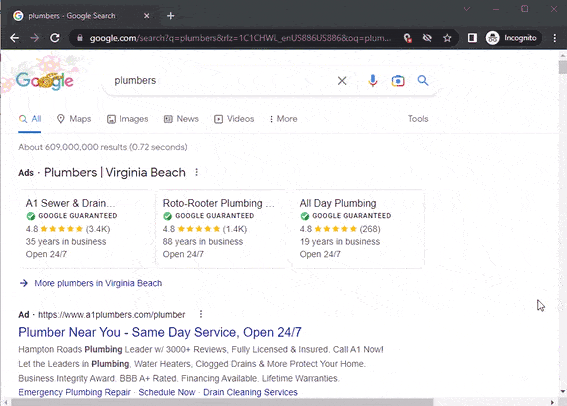Viewport: 567px width, 406px height.
Task: Open the Schedule Now sitelink
Action: [x=167, y=392]
